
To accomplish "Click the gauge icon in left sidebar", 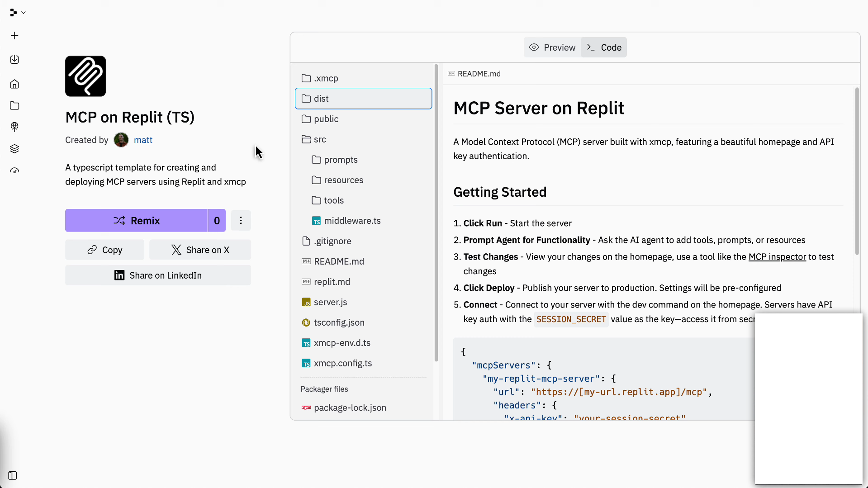I will click(14, 171).
